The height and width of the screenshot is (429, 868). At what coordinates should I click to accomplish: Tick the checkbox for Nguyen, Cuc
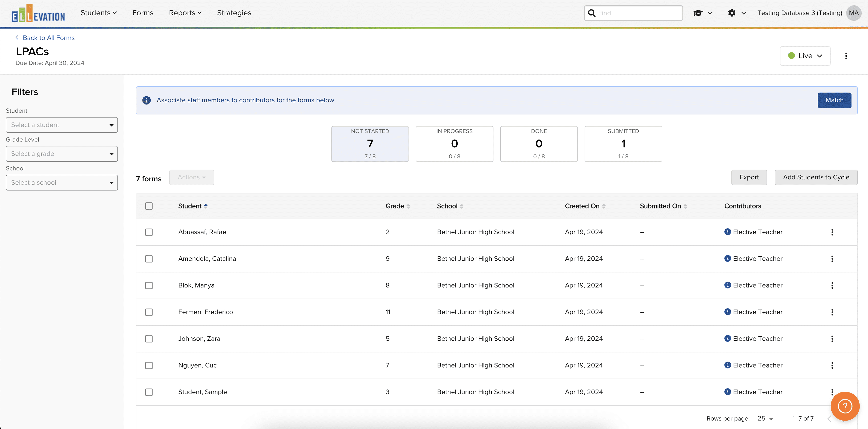(x=149, y=365)
